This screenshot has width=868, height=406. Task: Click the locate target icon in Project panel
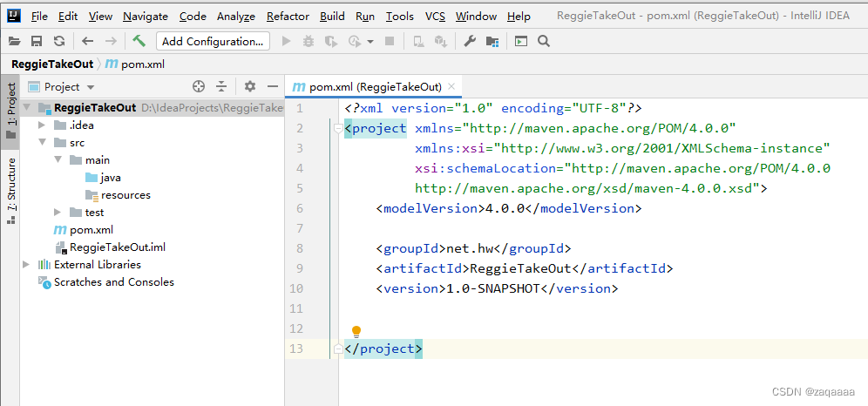198,86
